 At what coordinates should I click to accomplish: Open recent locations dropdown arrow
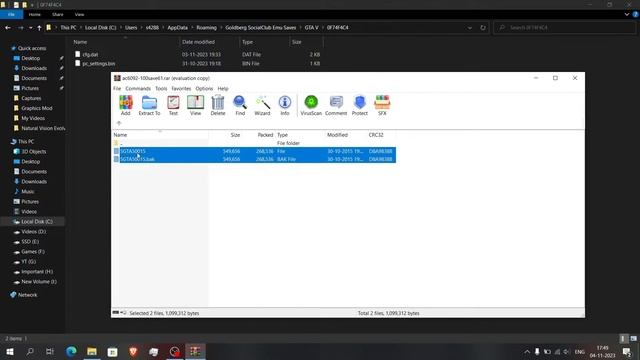point(30,28)
